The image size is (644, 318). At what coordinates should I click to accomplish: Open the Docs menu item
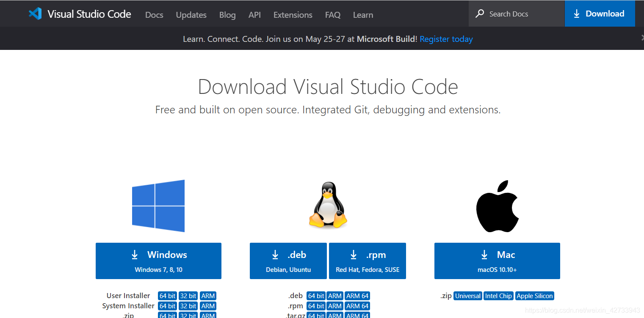pos(154,15)
